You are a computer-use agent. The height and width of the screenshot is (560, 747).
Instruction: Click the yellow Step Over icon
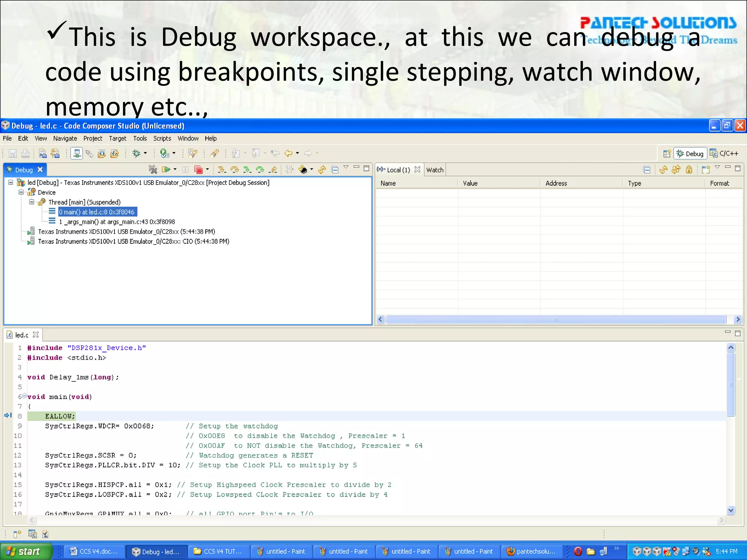235,170
